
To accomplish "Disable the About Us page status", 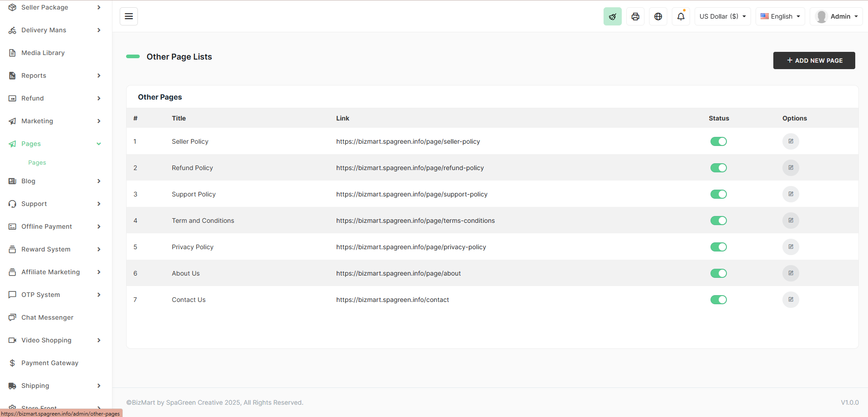I will pyautogui.click(x=718, y=273).
